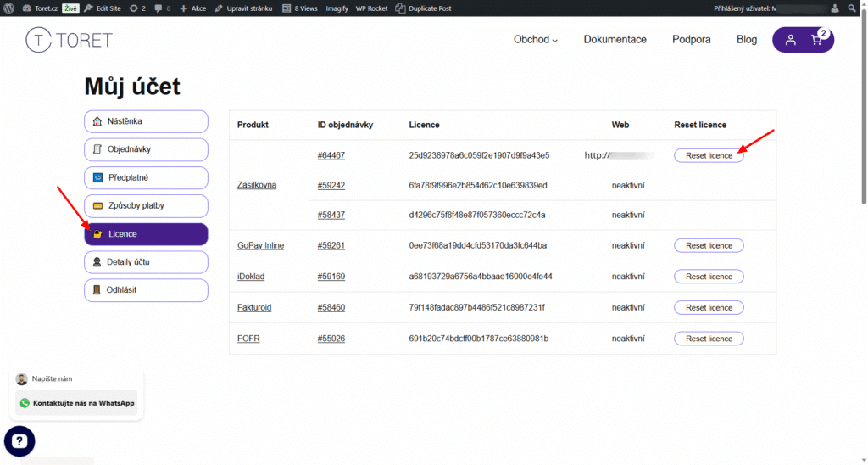This screenshot has width=868, height=465.
Task: Open order #64467
Action: click(331, 156)
